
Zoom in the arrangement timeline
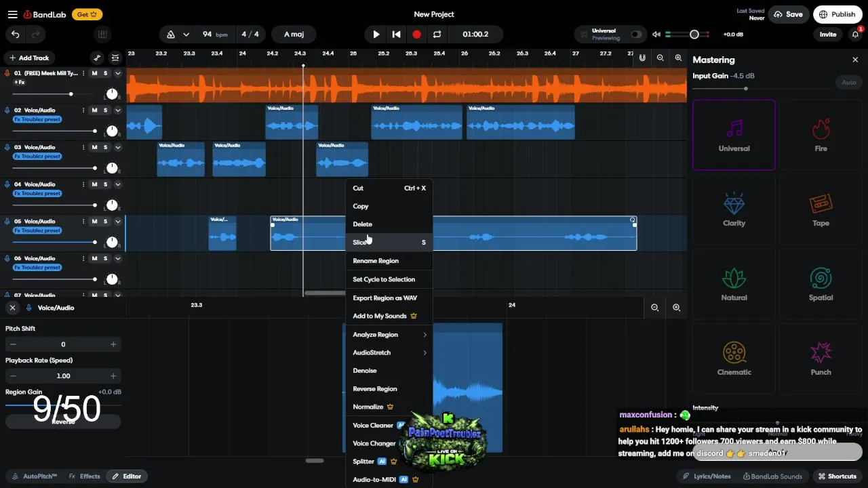(x=678, y=58)
